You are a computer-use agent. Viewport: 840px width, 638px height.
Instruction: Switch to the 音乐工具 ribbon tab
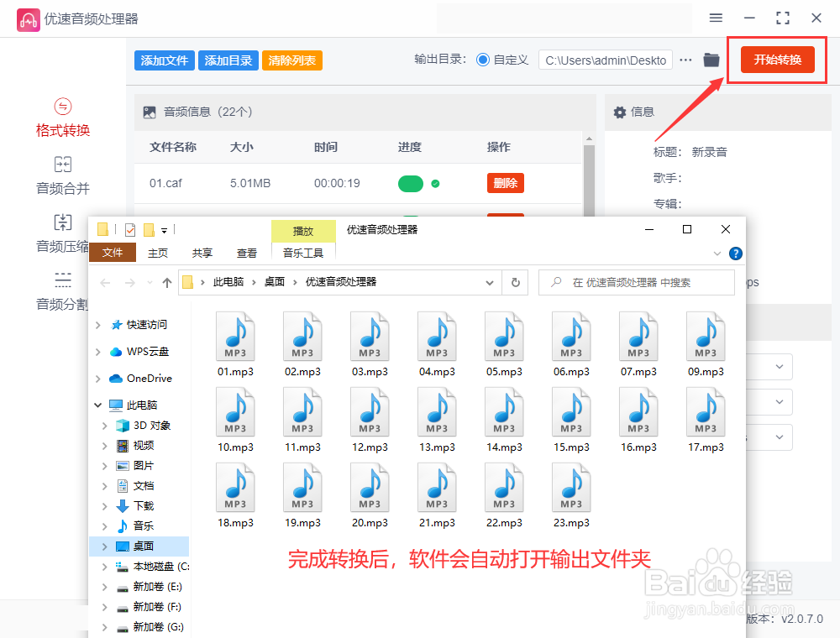[x=303, y=253]
